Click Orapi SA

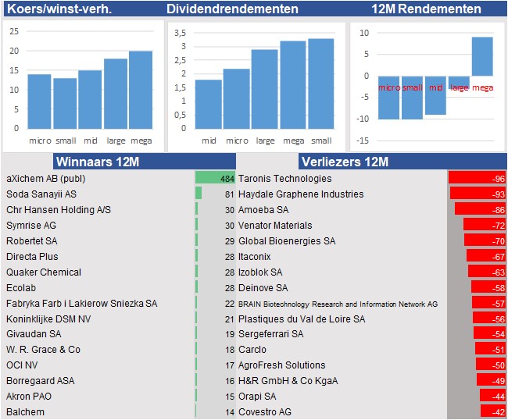point(257,397)
